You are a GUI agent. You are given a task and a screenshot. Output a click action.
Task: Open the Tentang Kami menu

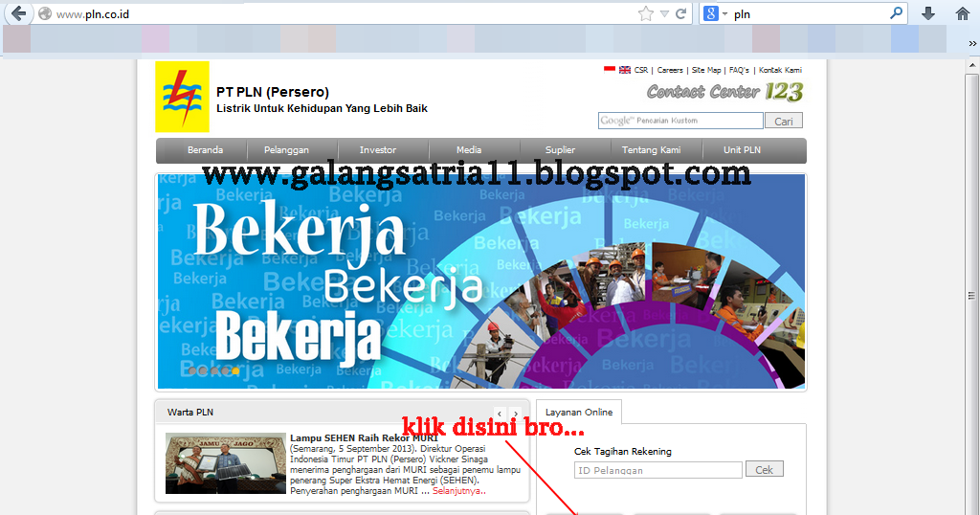pyautogui.click(x=651, y=150)
